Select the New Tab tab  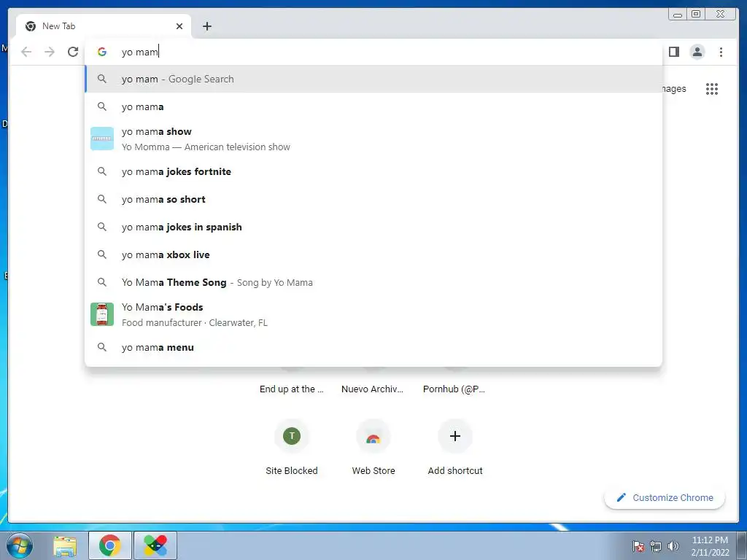click(104, 26)
